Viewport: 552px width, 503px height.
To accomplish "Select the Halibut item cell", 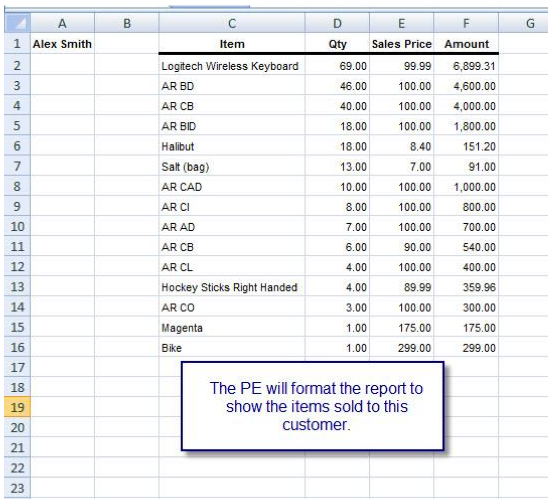I will pos(232,146).
